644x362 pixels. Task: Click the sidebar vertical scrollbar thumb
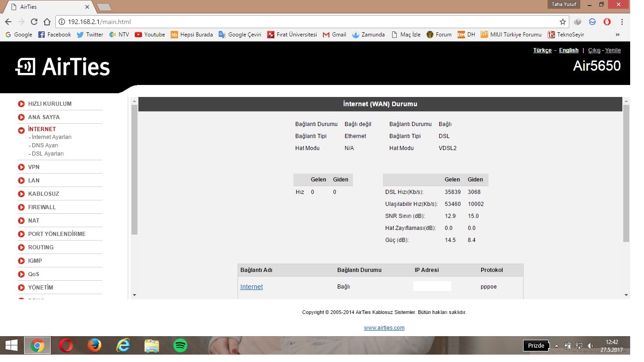click(134, 169)
